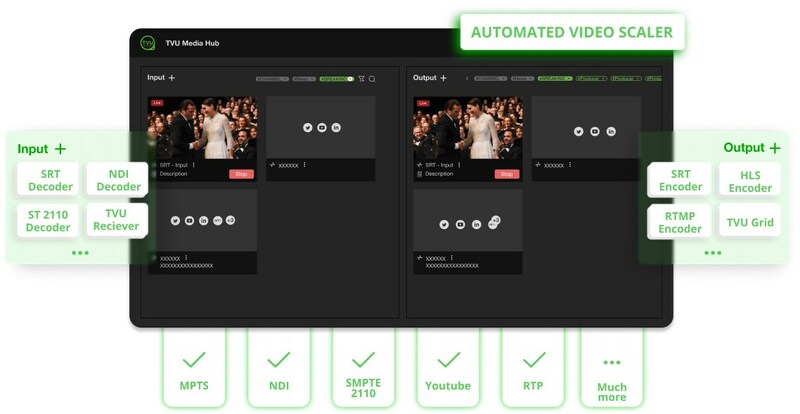Open the three-dot menu beside SRT - Input in Input panel
The height and width of the screenshot is (414, 800).
coord(194,164)
